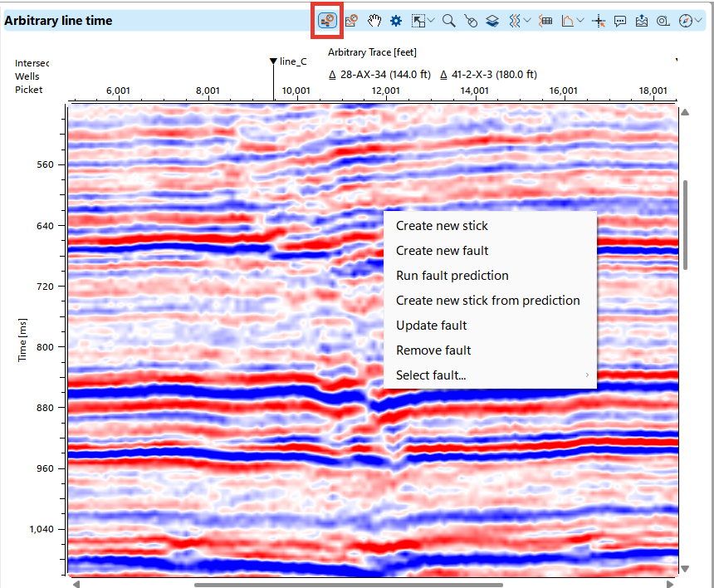Expand the wiggle trace options chevron
Image resolution: width=714 pixels, height=588 pixels.
(x=528, y=21)
